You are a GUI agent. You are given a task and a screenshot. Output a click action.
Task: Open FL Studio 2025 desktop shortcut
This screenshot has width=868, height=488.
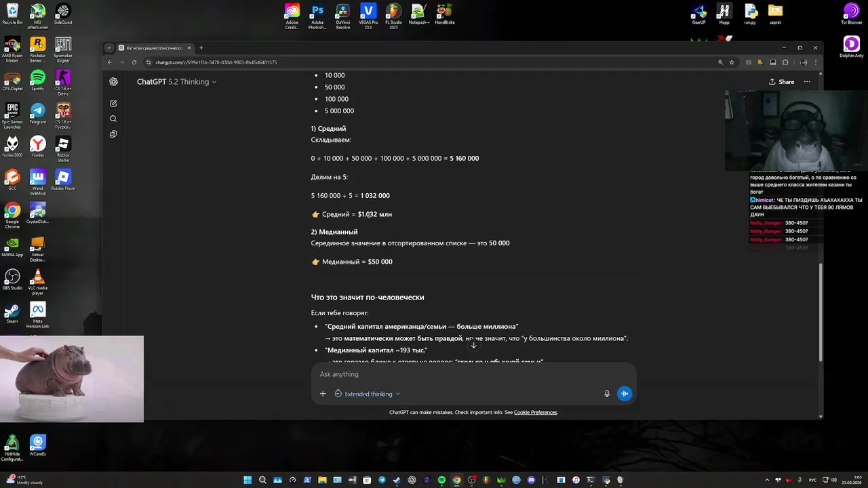click(x=393, y=16)
